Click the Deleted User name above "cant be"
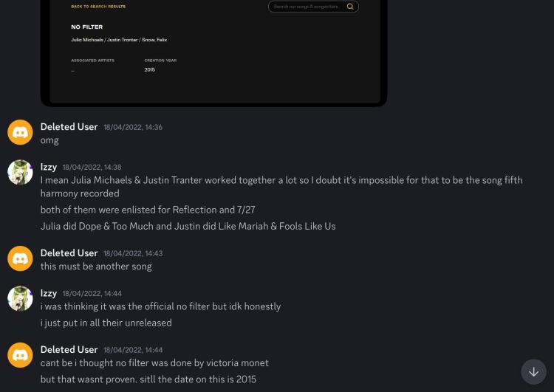This screenshot has width=554, height=392. click(x=69, y=350)
